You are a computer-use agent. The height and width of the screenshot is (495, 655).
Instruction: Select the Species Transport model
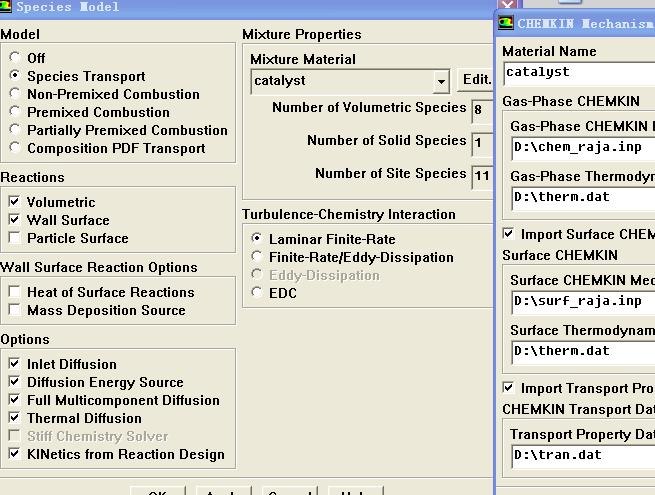[15, 76]
